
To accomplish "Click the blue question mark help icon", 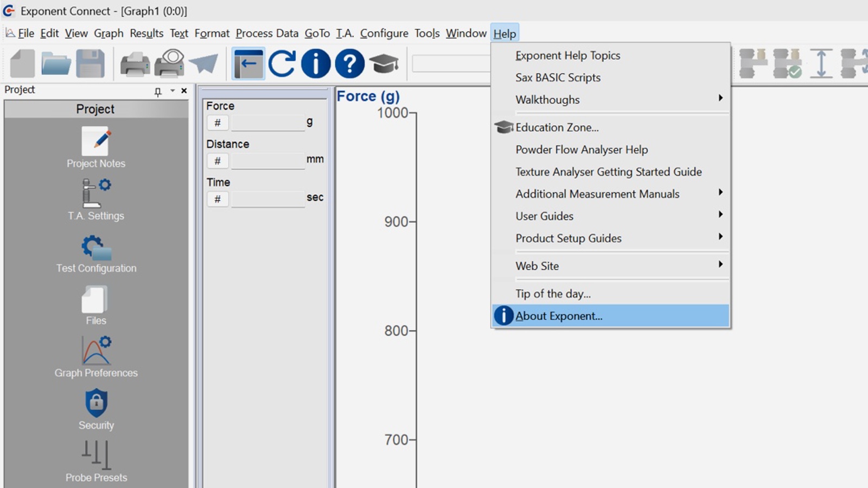I will (349, 63).
